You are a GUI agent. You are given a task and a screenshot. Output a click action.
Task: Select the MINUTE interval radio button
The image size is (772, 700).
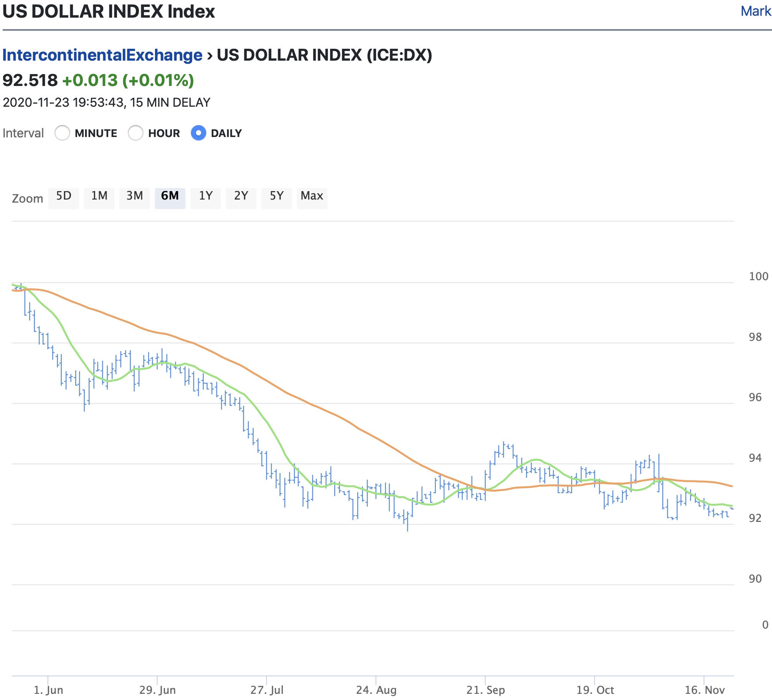(62, 133)
